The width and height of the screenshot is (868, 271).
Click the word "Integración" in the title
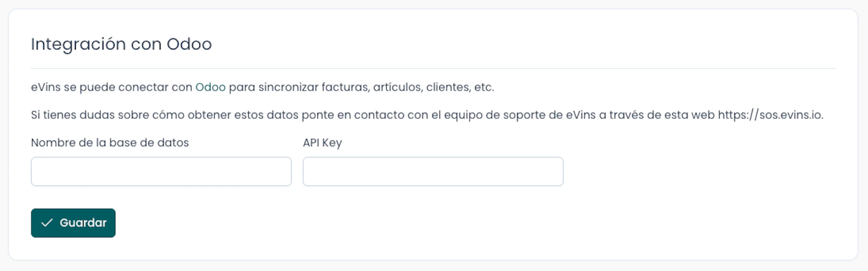(x=78, y=44)
